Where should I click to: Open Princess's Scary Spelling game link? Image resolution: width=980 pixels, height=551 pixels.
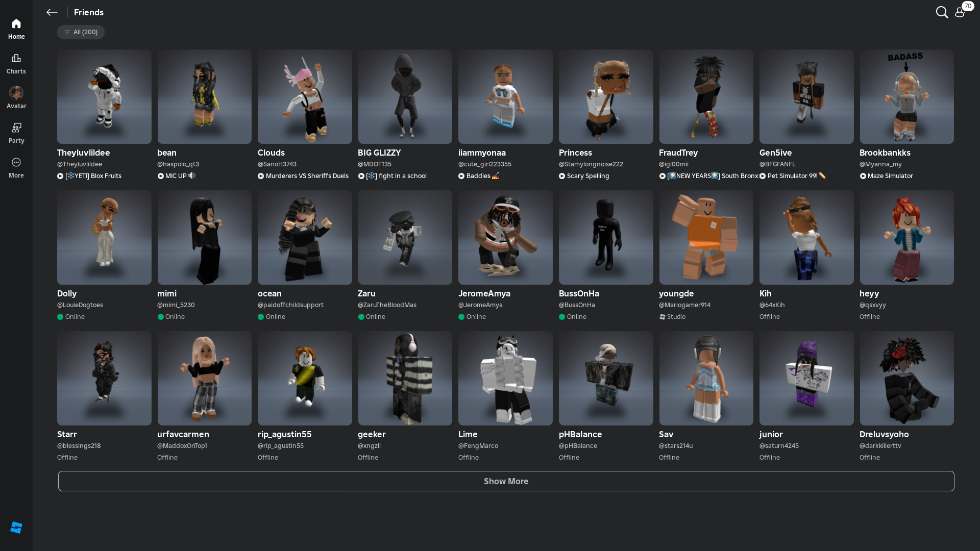click(587, 176)
